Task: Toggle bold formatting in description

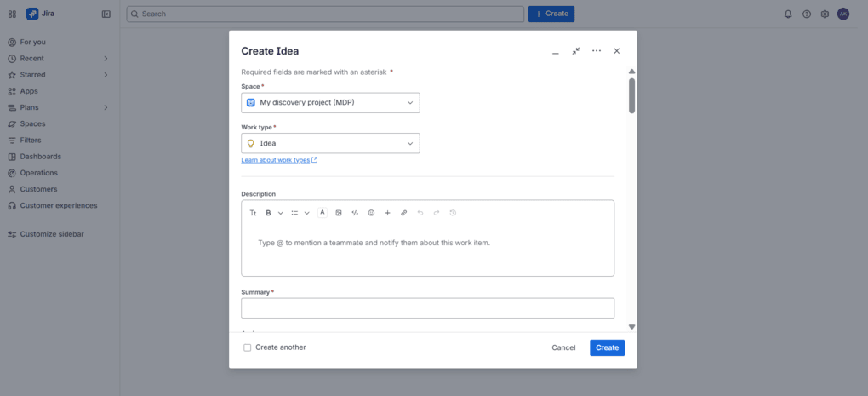Action: coord(268,213)
